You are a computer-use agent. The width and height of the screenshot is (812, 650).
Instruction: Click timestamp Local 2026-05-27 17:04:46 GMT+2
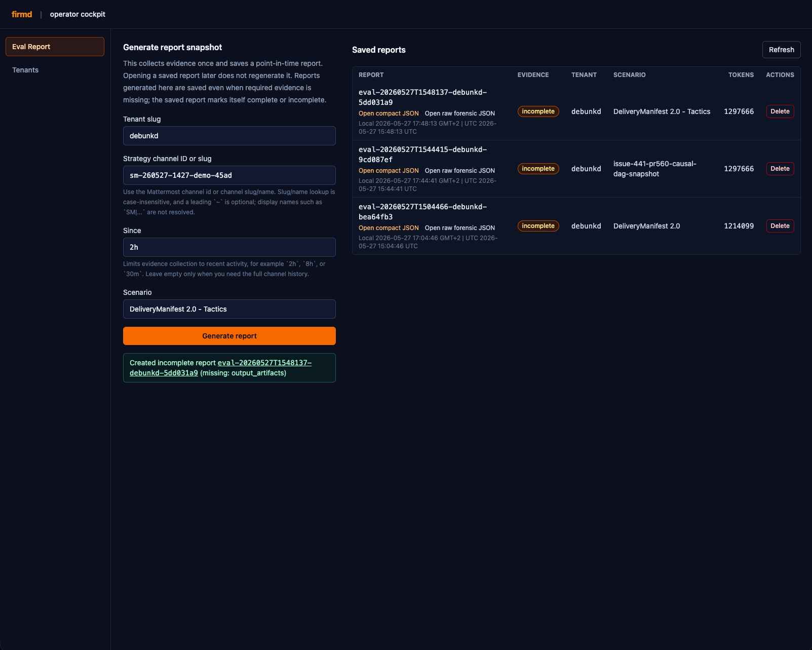pos(409,238)
